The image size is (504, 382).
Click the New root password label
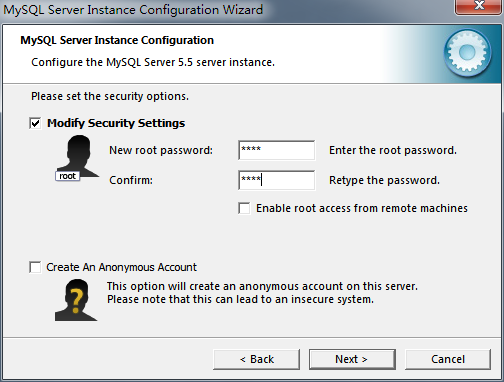[161, 150]
